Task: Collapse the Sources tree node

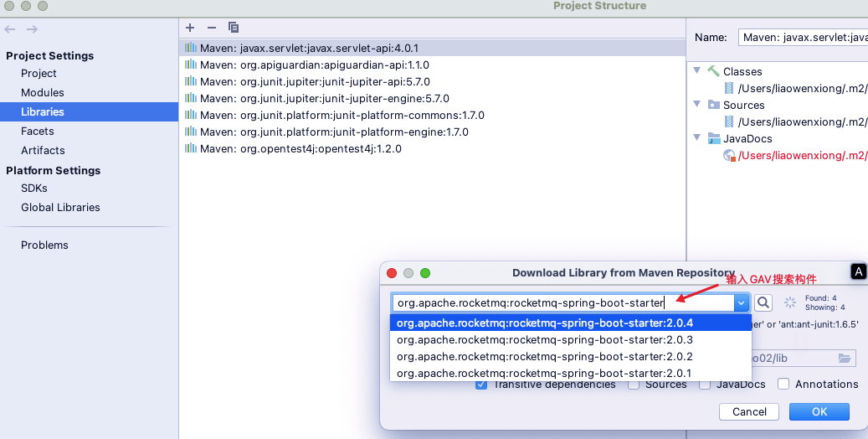Action: pyautogui.click(x=697, y=104)
